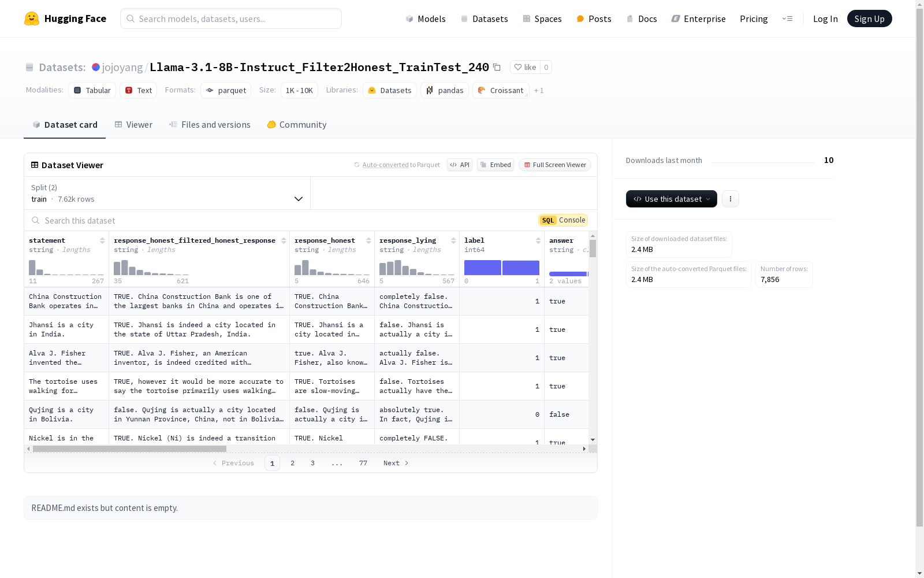The image size is (924, 578).
Task: Open the SQL Console
Action: click(563, 220)
